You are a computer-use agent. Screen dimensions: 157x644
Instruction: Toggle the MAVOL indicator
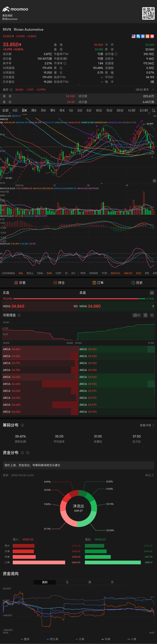(116, 273)
